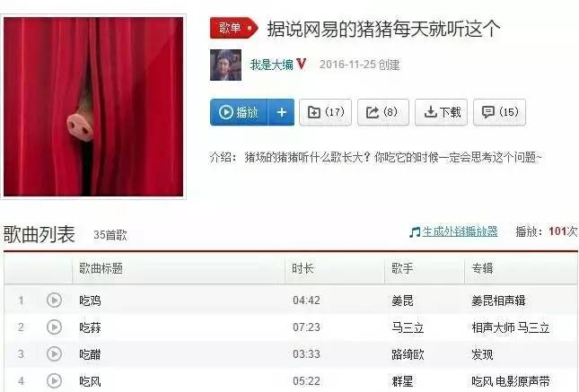Screen dimensions: 579x392
Task: Open artist page for 马三立
Action: (x=408, y=327)
